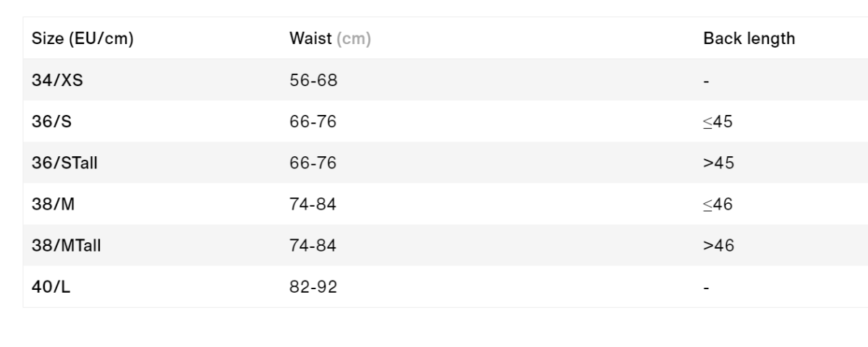Image resolution: width=868 pixels, height=347 pixels.
Task: Click waist 66-76 in 36/STall row
Action: pos(312,163)
